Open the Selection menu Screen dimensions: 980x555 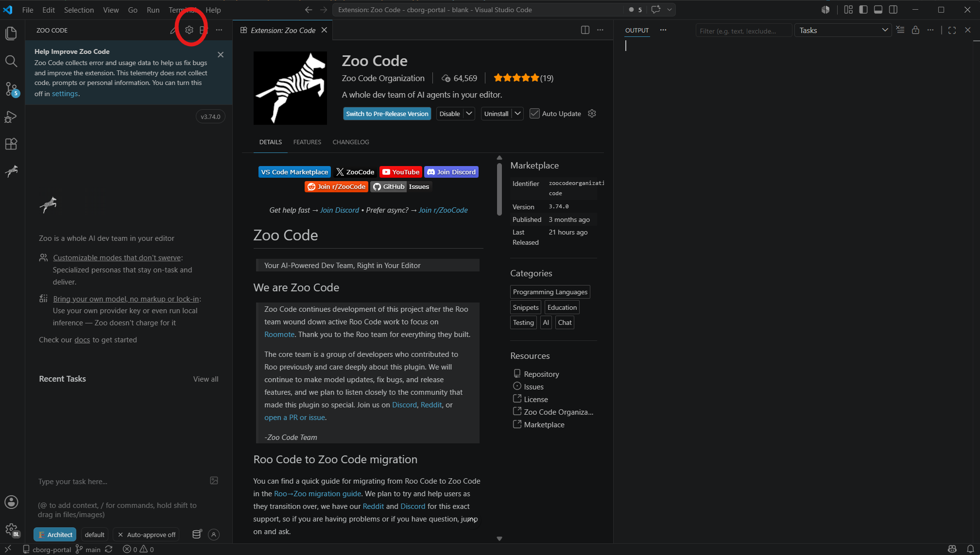pos(79,10)
